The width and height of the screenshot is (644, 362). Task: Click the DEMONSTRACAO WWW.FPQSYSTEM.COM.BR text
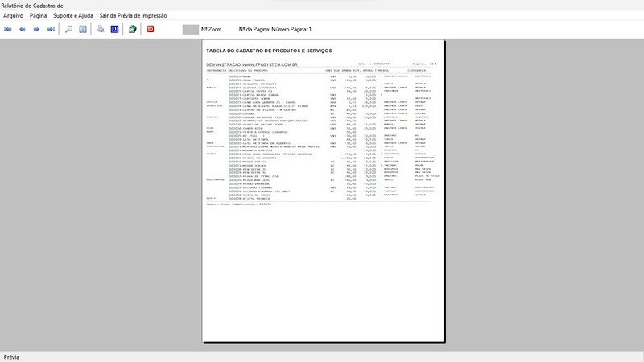tap(252, 65)
